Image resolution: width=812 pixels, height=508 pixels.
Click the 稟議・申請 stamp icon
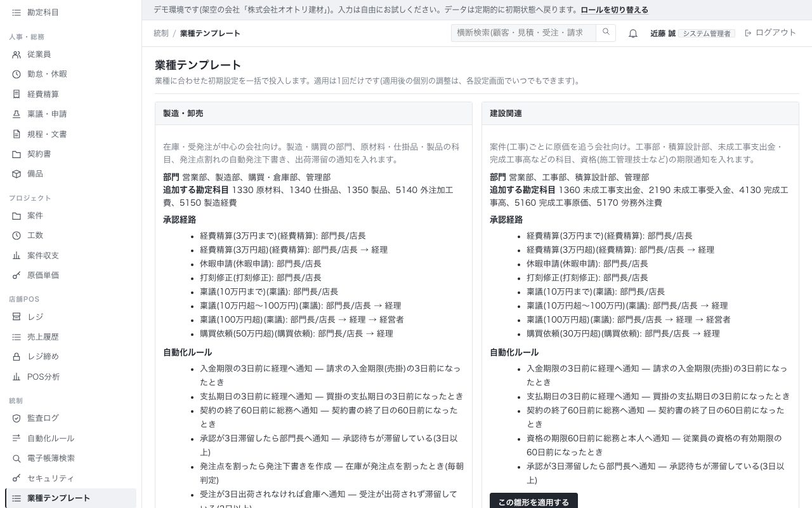tap(16, 114)
